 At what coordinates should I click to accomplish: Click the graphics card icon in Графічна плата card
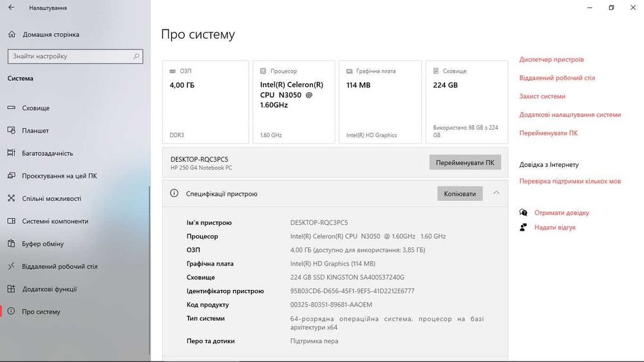click(350, 71)
